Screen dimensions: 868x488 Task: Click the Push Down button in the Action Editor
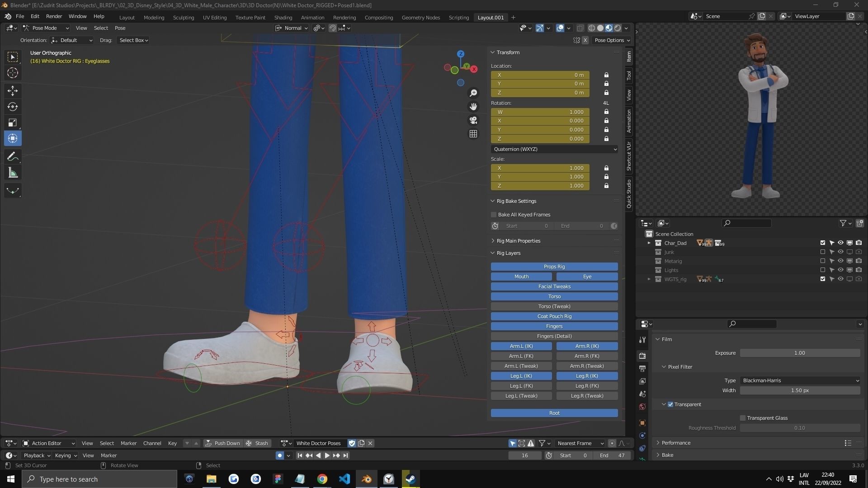(x=223, y=443)
